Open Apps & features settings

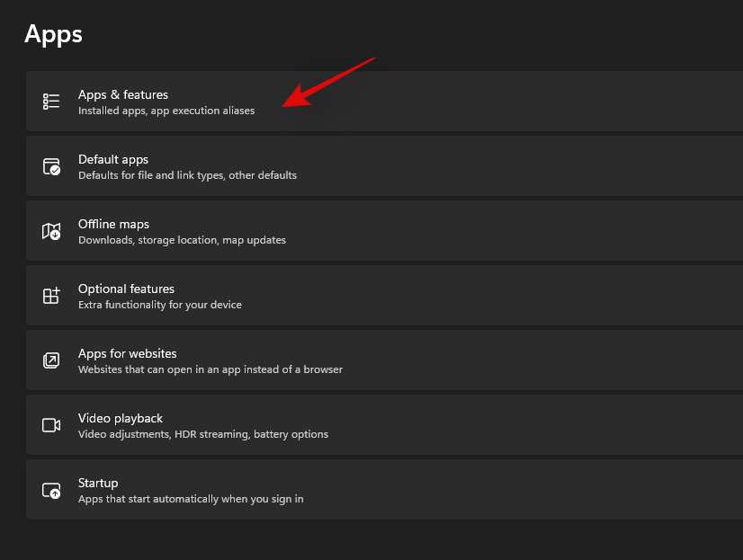(x=384, y=102)
